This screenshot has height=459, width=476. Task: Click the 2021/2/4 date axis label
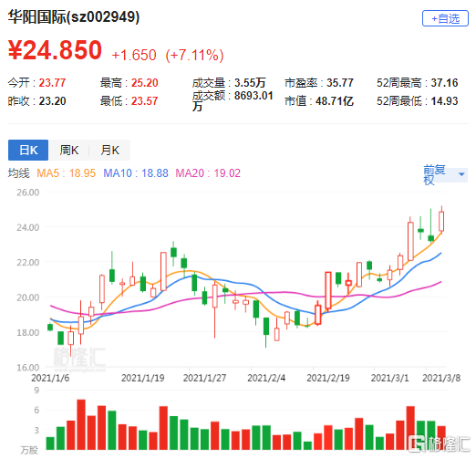[266, 378]
